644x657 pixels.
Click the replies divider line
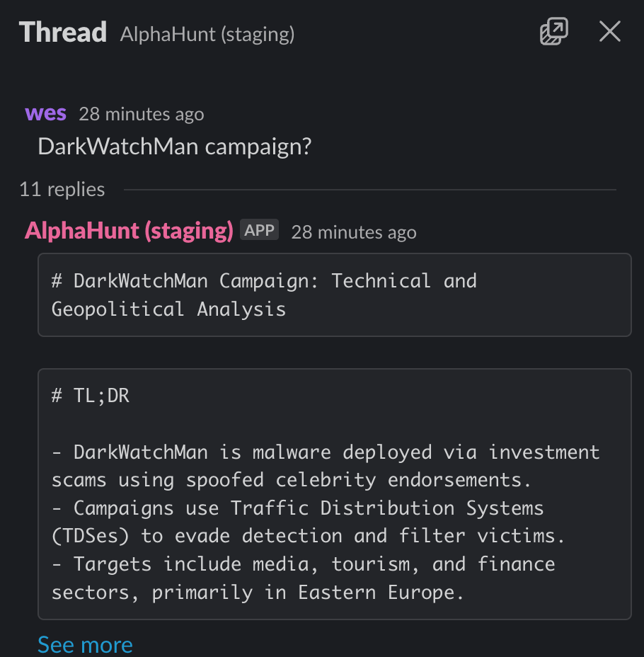[369, 190]
